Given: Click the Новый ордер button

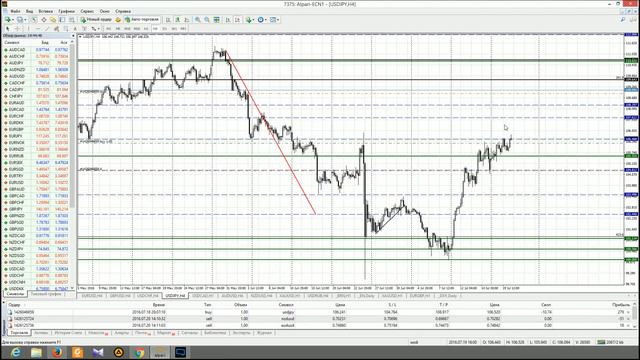Looking at the screenshot, I should [96, 20].
